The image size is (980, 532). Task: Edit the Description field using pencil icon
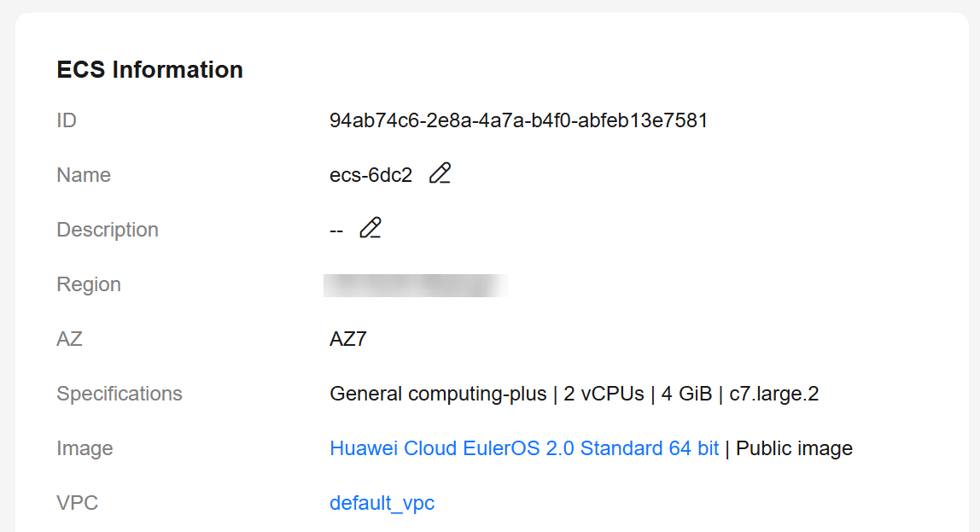point(370,229)
